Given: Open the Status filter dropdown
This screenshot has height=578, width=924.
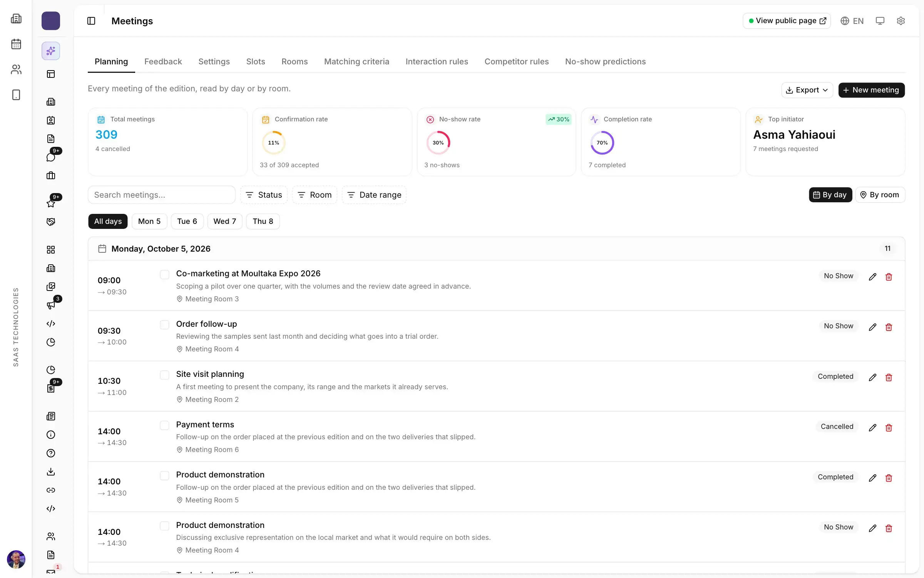Looking at the screenshot, I should coord(264,195).
